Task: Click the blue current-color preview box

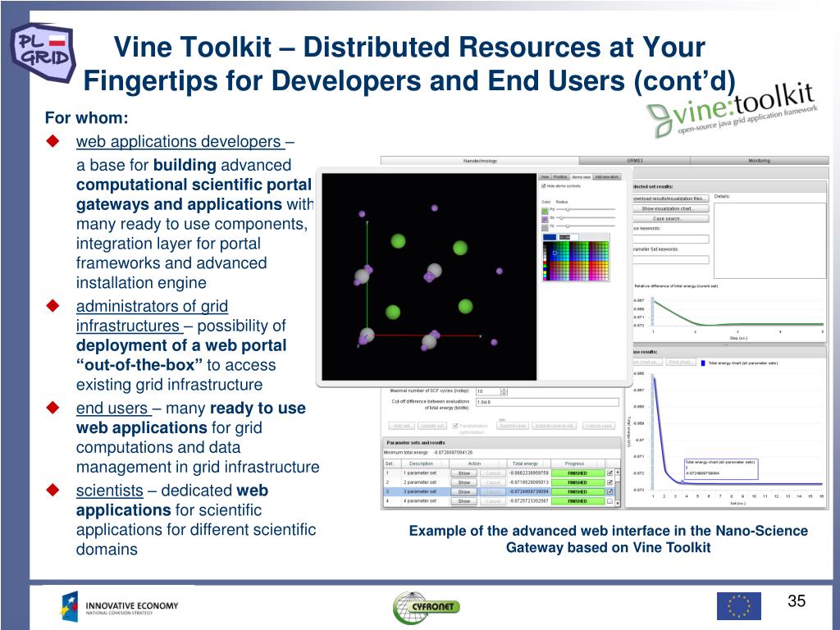Action: coord(550,237)
